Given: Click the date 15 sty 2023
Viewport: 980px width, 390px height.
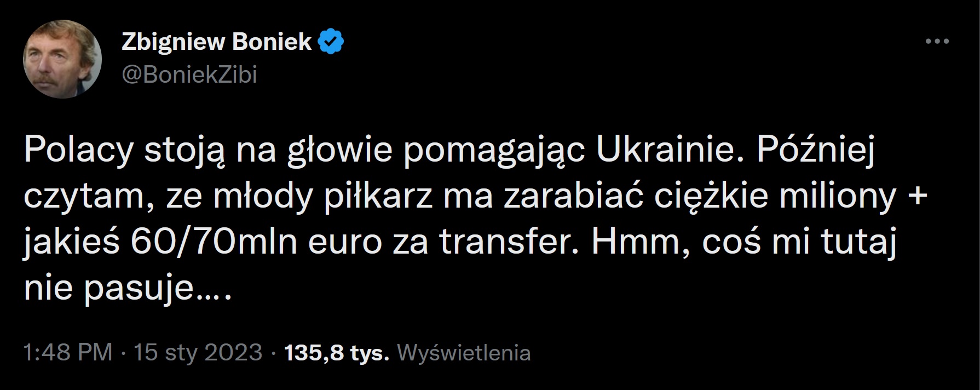Looking at the screenshot, I should tap(198, 352).
